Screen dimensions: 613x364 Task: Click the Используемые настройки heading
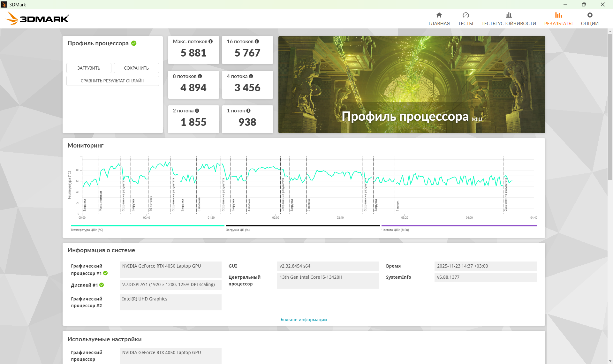pyautogui.click(x=104, y=339)
